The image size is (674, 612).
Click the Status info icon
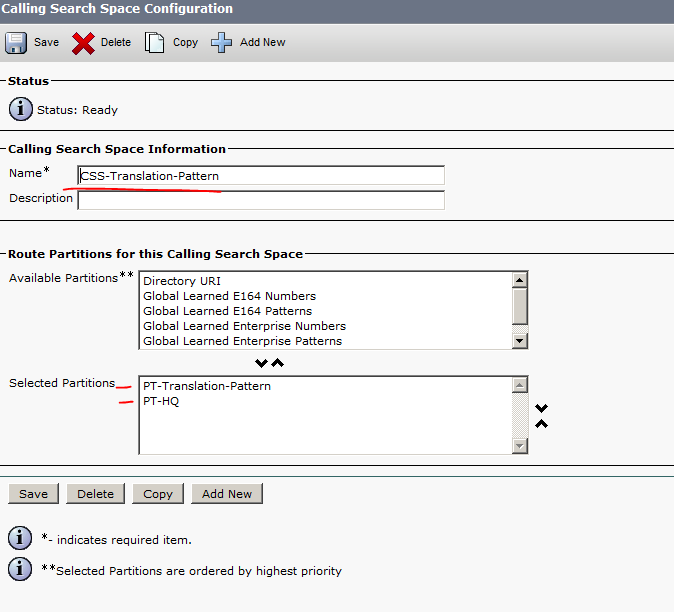coord(20,109)
